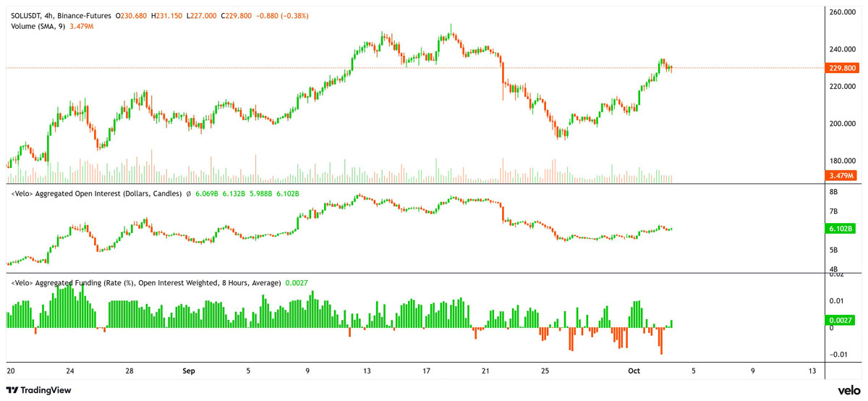Click the ø symbol in Open Interest legend
Screen dimensions: 868x401
click(189, 194)
